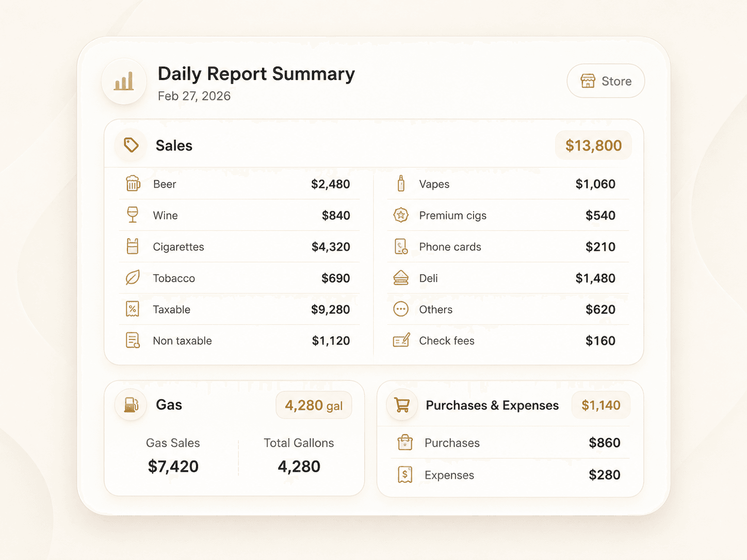The width and height of the screenshot is (747, 560).
Task: Click the Vapes row label
Action: pos(434,184)
